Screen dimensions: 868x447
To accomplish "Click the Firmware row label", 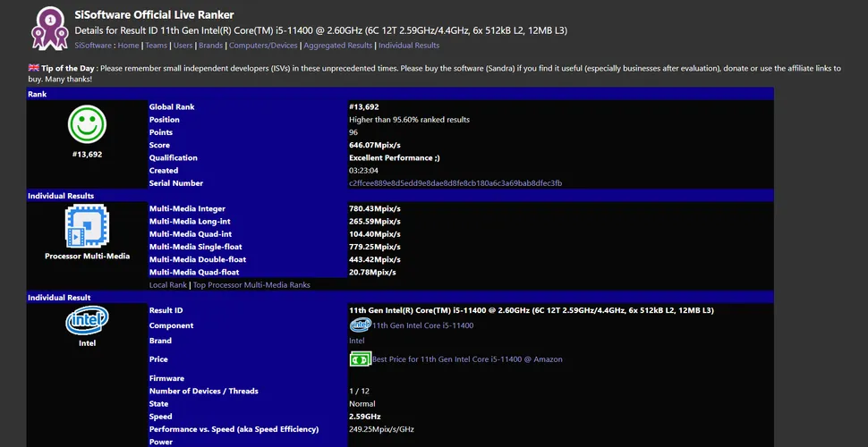I will click(x=166, y=378).
